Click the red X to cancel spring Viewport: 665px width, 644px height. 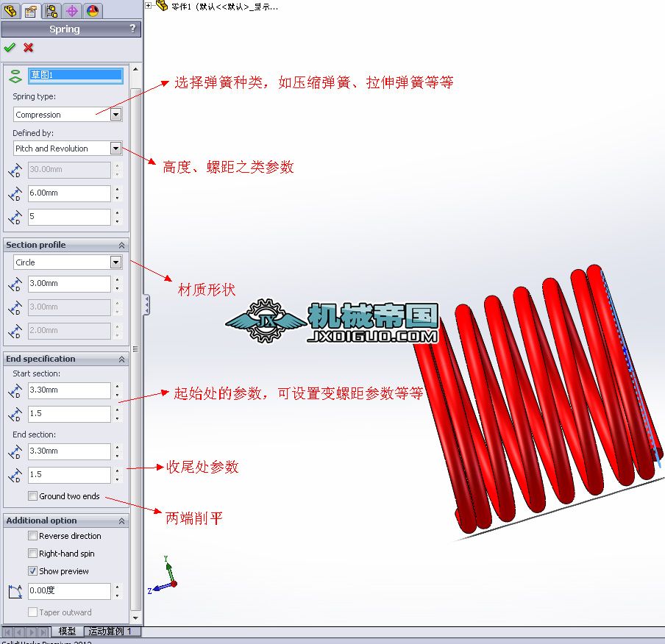(x=28, y=48)
